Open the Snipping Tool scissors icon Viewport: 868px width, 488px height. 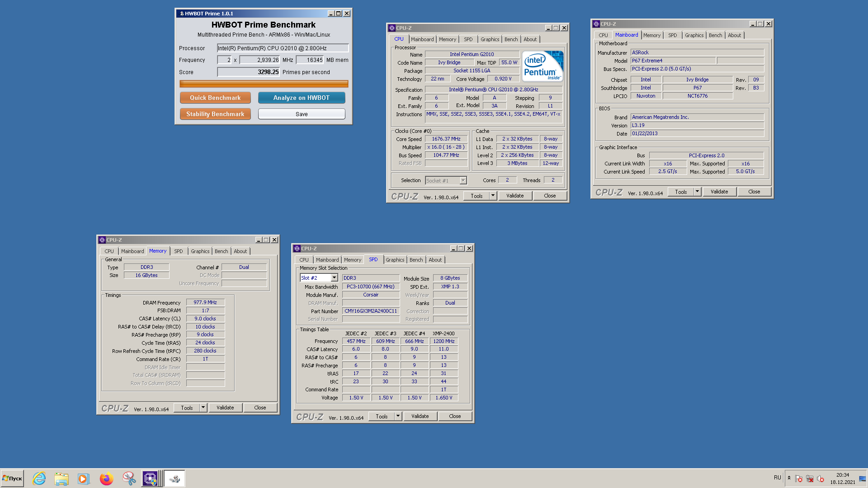point(129,479)
